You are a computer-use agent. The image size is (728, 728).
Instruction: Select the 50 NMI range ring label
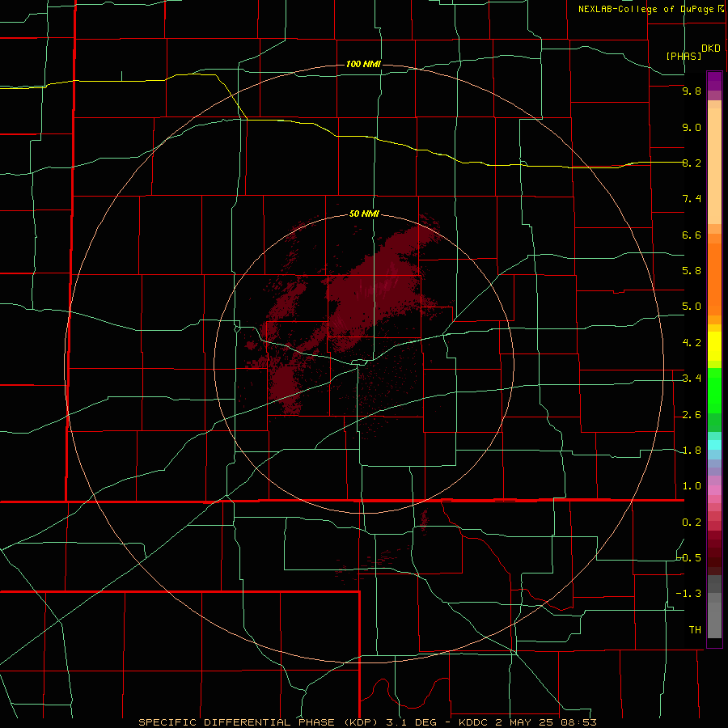[364, 214]
